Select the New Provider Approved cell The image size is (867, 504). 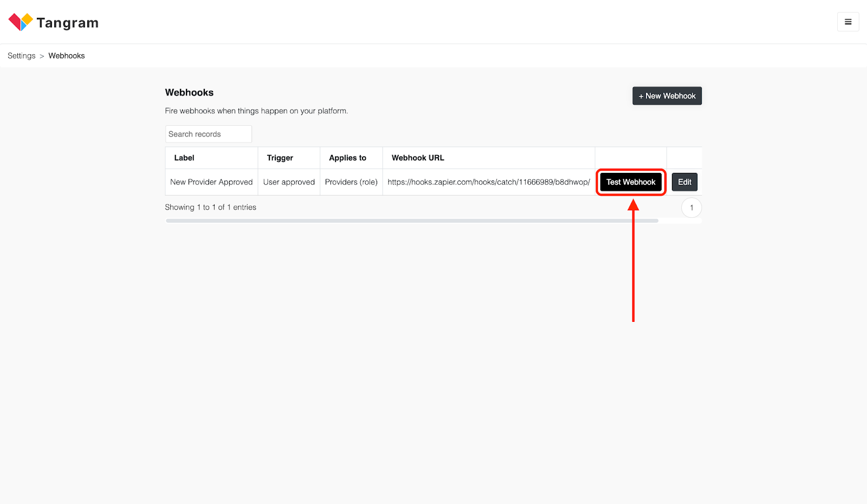(x=211, y=182)
